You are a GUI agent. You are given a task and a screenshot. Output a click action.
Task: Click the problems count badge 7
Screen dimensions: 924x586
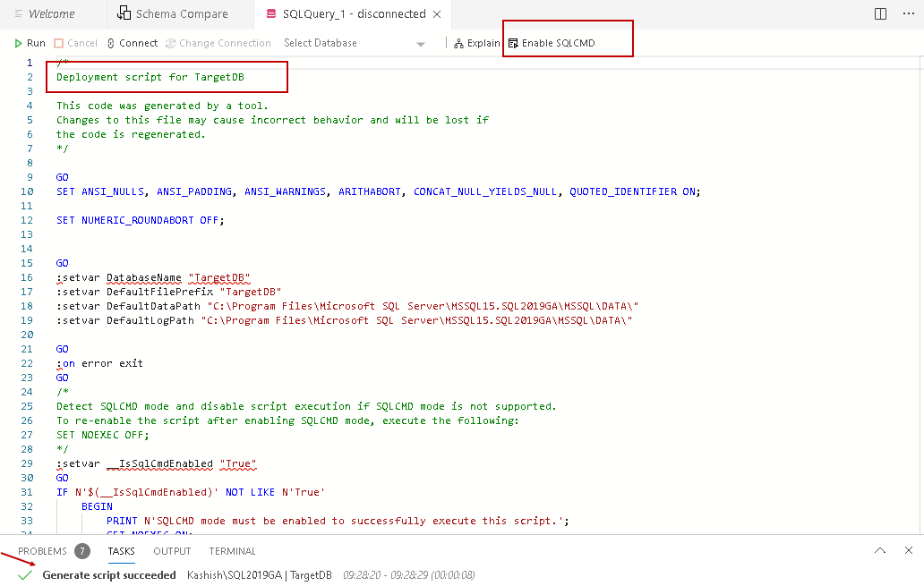click(82, 551)
